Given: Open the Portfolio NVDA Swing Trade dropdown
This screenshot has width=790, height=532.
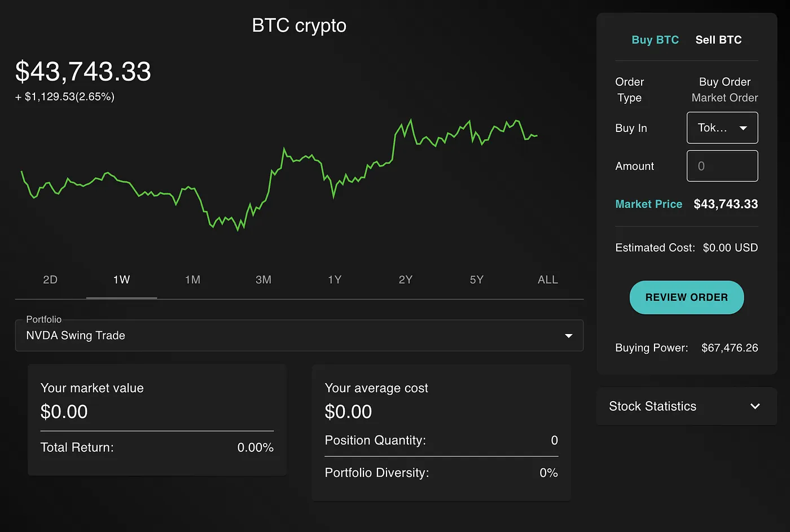Looking at the screenshot, I should [x=299, y=336].
